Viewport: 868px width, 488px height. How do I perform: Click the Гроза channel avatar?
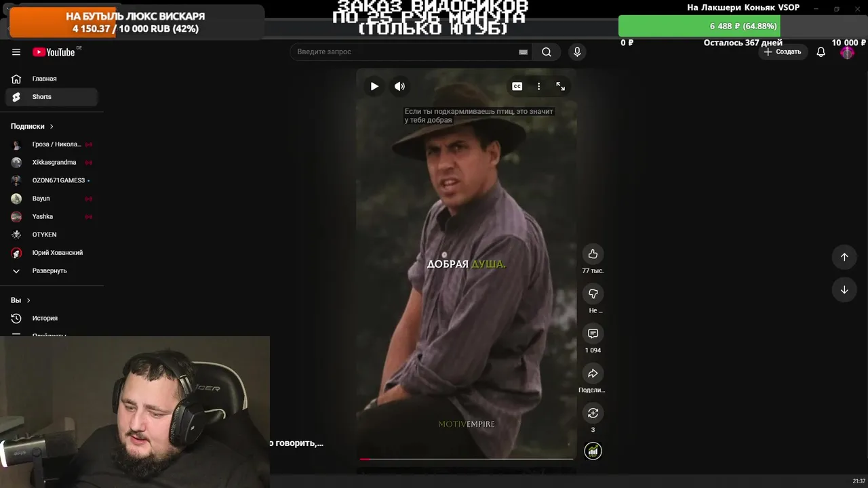[x=16, y=144]
